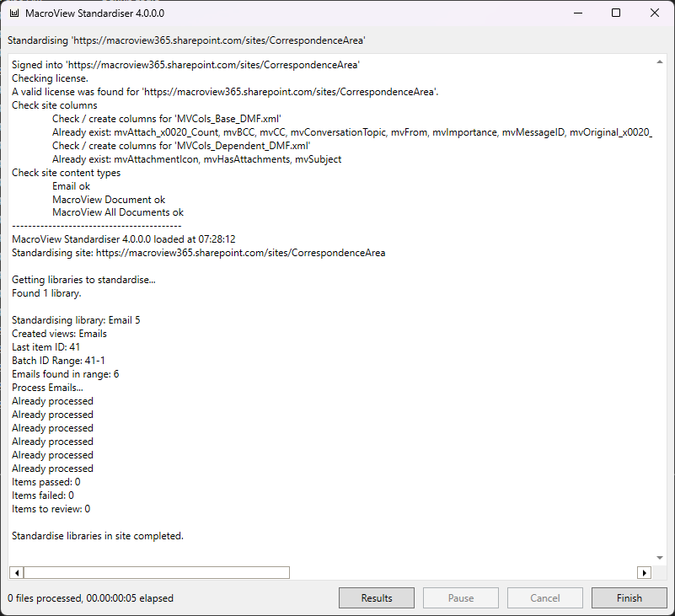The image size is (675, 616).
Task: Click the 'Standardising site:' URL log line
Action: 198,253
